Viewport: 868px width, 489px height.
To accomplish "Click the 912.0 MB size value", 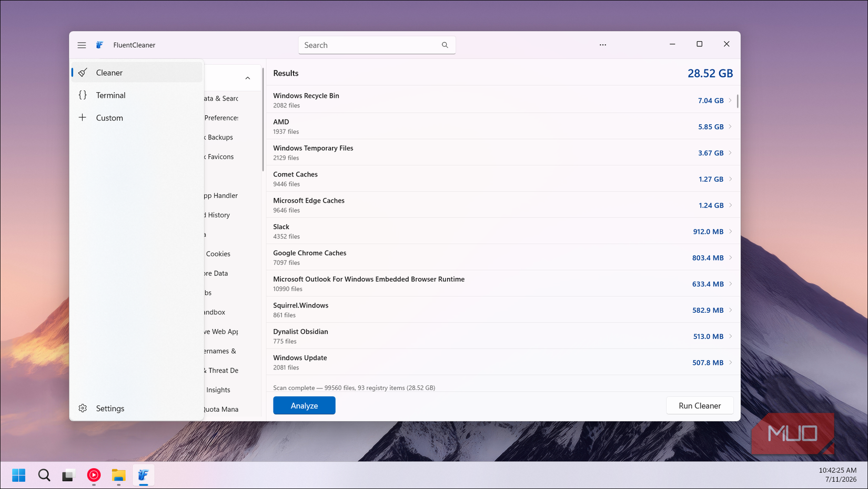I will click(708, 232).
